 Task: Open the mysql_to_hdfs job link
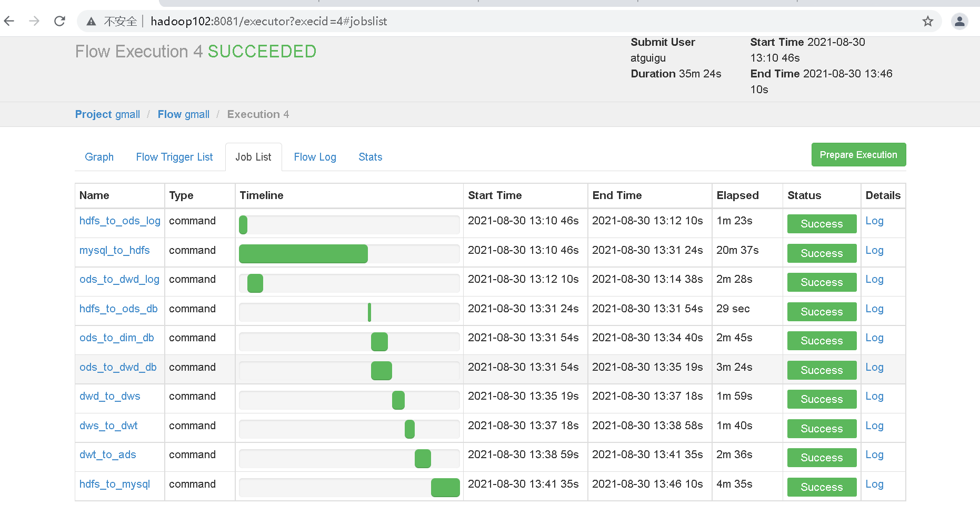coord(114,250)
